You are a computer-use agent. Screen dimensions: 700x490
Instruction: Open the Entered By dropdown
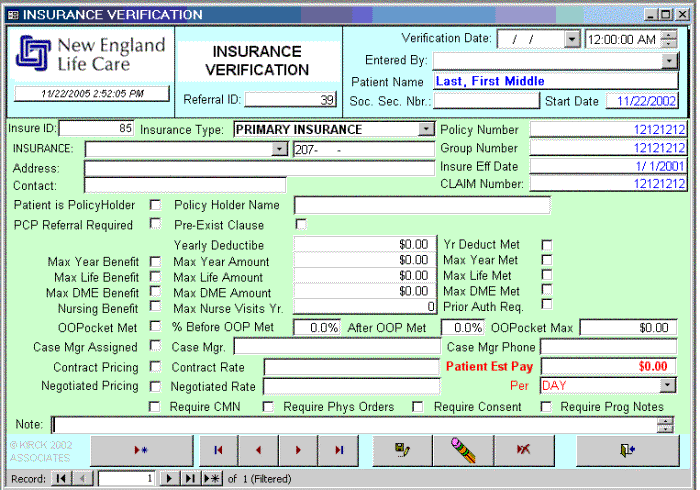tap(669, 61)
